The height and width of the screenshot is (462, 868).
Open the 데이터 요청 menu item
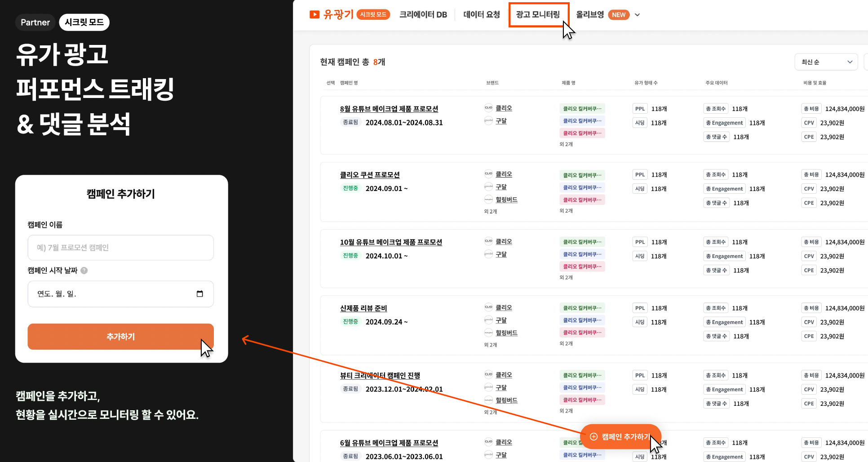[x=481, y=14]
